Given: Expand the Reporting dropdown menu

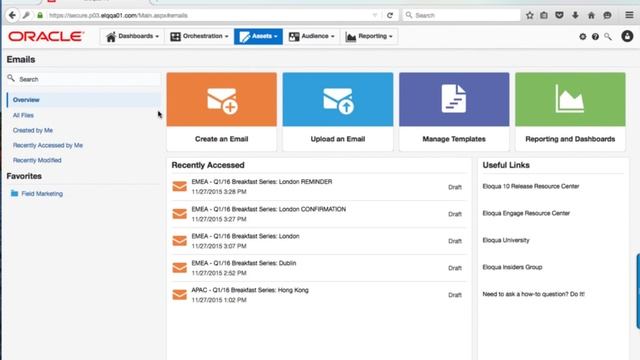Looking at the screenshot, I should (369, 36).
